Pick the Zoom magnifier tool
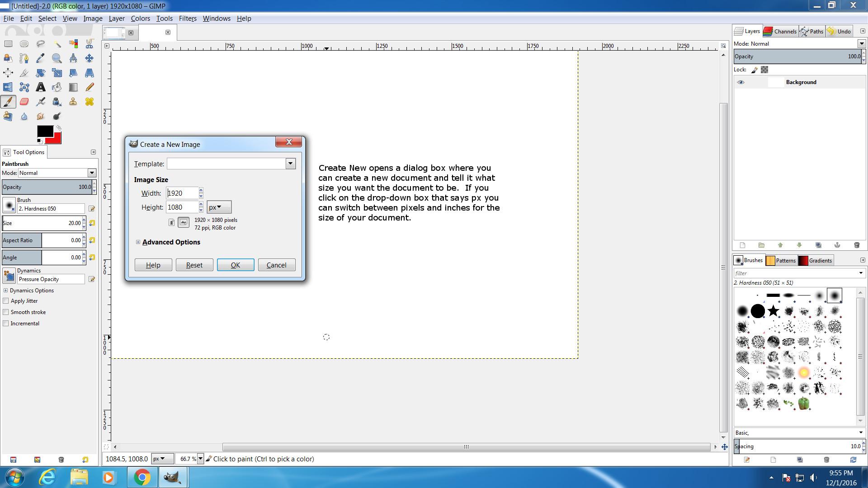The height and width of the screenshot is (488, 868). [57, 58]
